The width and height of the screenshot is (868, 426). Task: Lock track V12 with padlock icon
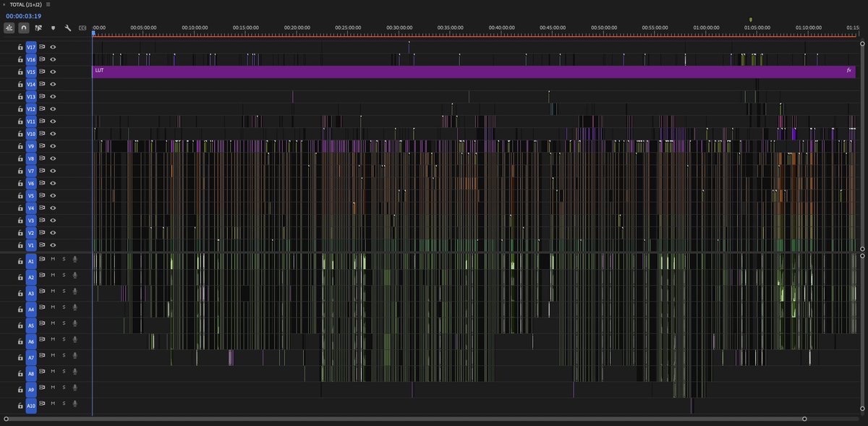pyautogui.click(x=20, y=108)
